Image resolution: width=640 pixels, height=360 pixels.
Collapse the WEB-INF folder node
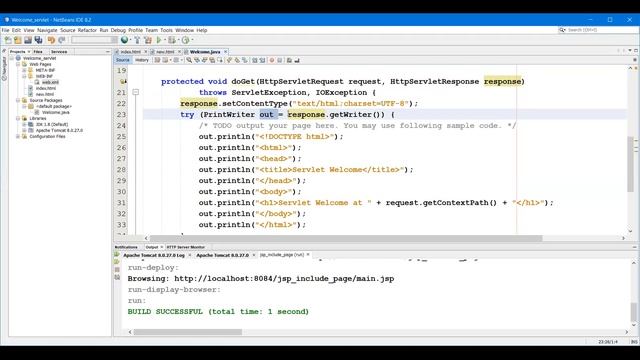(x=24, y=76)
